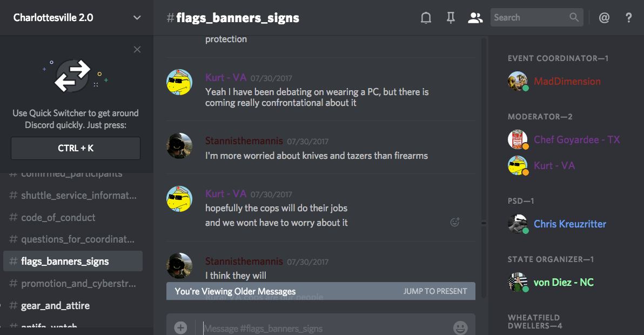Click the CTRL + K button
The height and width of the screenshot is (335, 644).
coord(76,148)
